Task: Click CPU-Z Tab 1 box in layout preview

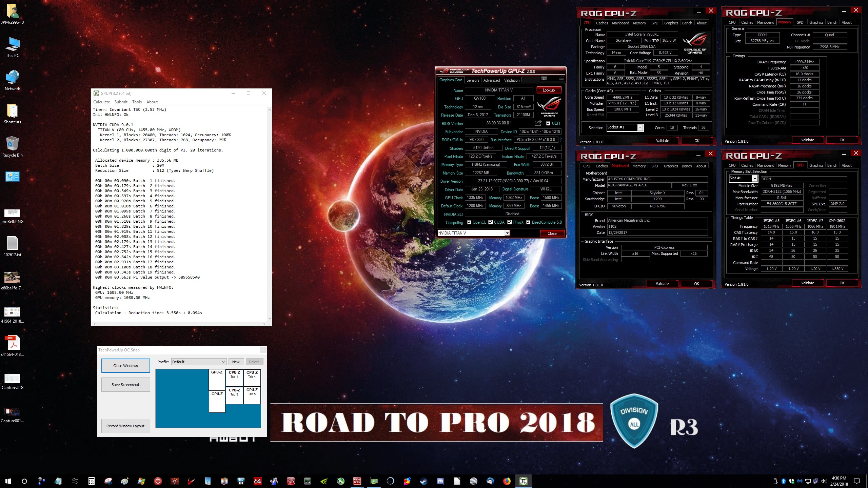Action: (234, 378)
